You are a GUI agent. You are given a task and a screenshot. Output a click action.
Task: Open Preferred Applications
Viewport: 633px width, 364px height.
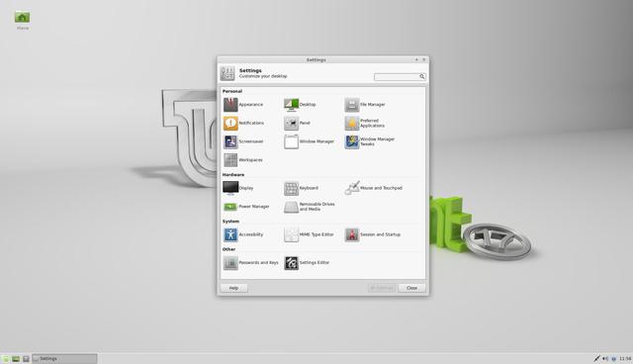pos(365,123)
